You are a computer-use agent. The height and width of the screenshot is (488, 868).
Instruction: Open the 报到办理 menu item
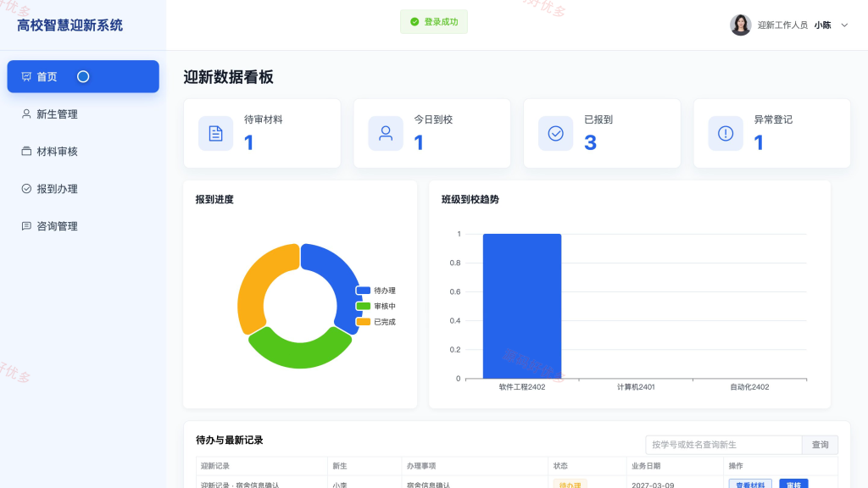[x=83, y=189]
